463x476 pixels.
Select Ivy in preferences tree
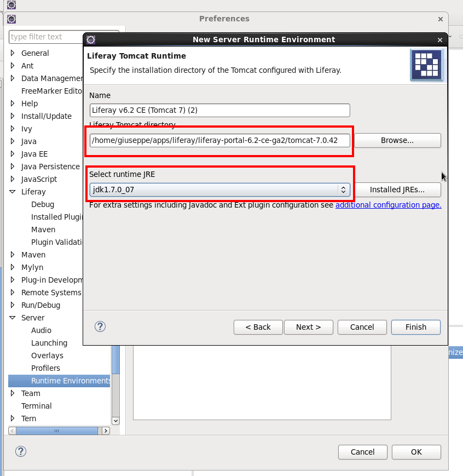tap(27, 129)
